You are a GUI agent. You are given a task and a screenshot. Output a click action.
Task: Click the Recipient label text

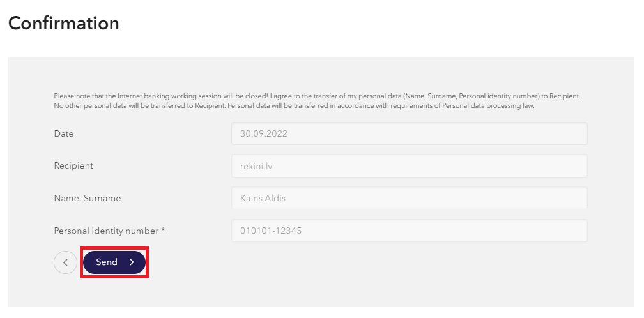[73, 166]
